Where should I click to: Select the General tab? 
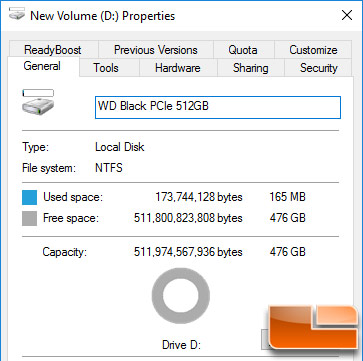pos(42,66)
